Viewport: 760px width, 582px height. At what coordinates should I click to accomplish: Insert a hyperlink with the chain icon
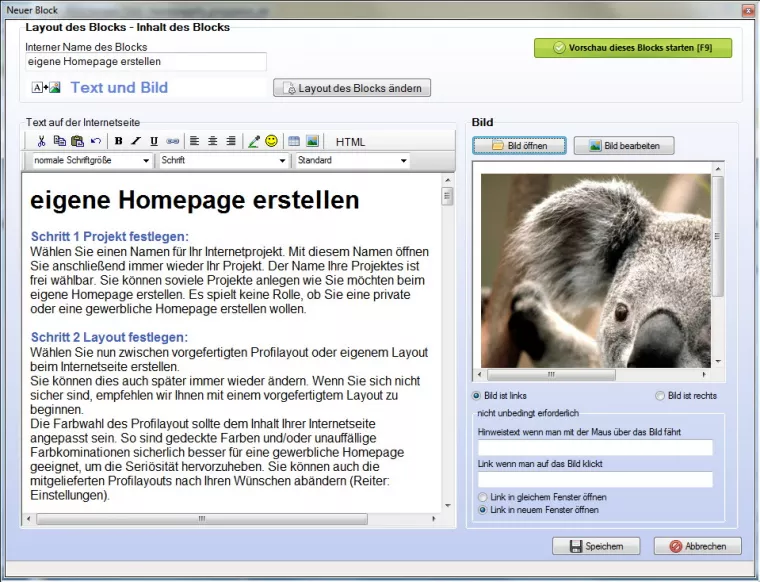click(x=173, y=141)
